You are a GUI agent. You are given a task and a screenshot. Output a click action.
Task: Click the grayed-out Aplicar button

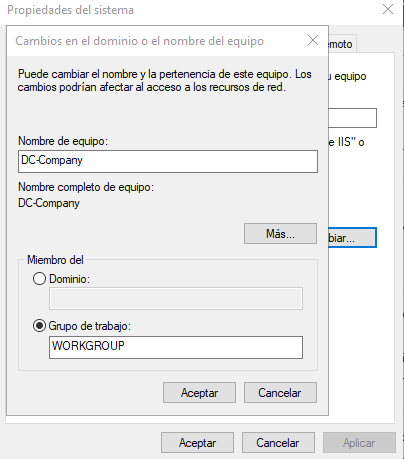click(x=359, y=443)
